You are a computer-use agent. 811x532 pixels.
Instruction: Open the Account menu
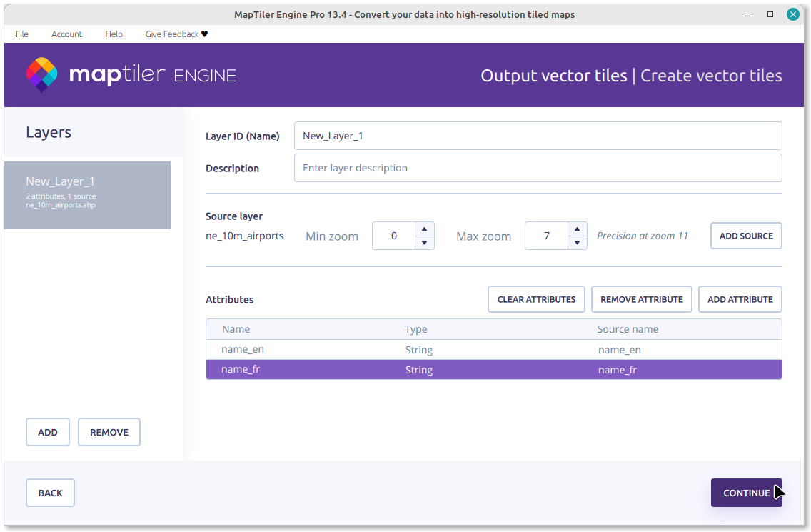(66, 34)
